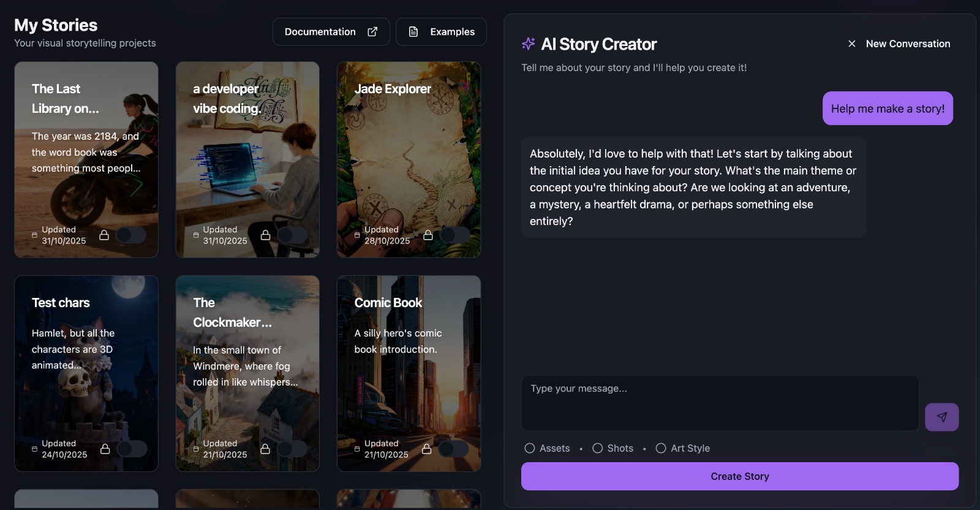
Task: Click the My Stories heading
Action: 56,25
